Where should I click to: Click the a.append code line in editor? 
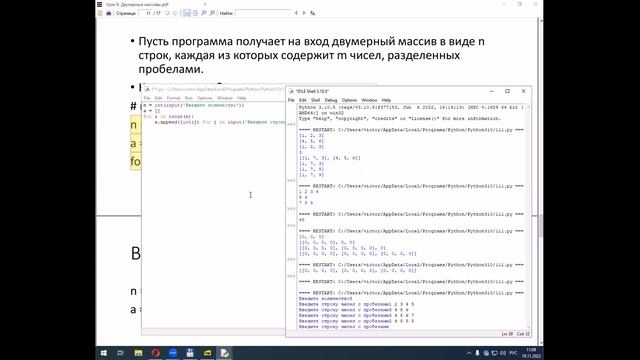pyautogui.click(x=220, y=122)
